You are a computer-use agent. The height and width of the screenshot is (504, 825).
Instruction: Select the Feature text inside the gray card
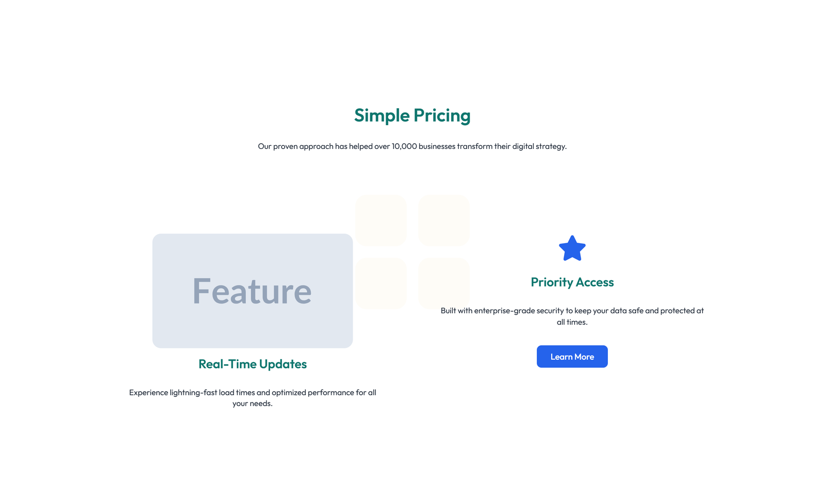[252, 291]
